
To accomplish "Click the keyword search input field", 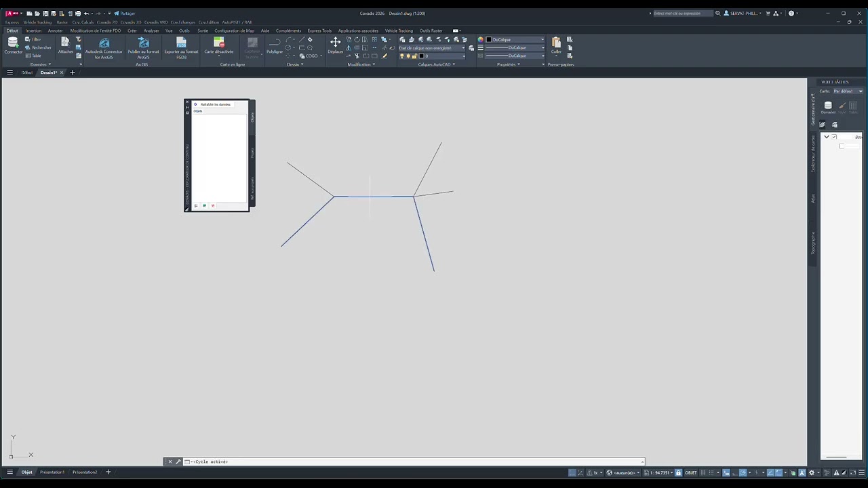I will click(x=683, y=14).
